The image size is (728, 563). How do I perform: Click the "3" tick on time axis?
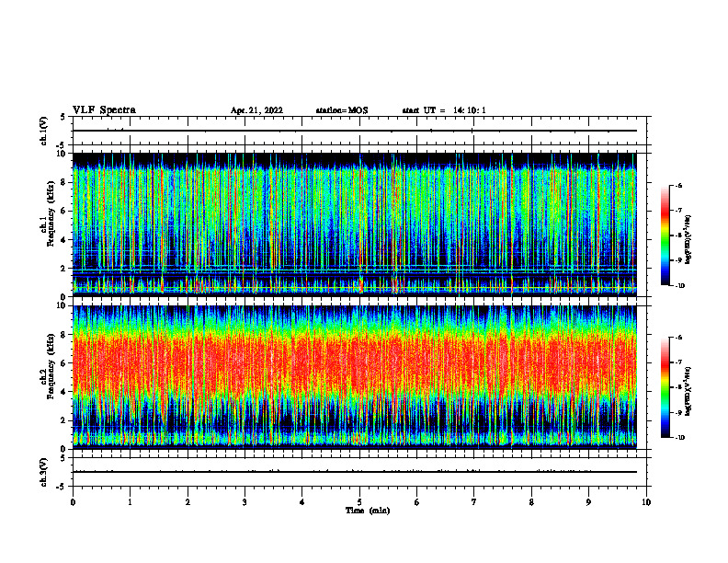coord(245,502)
